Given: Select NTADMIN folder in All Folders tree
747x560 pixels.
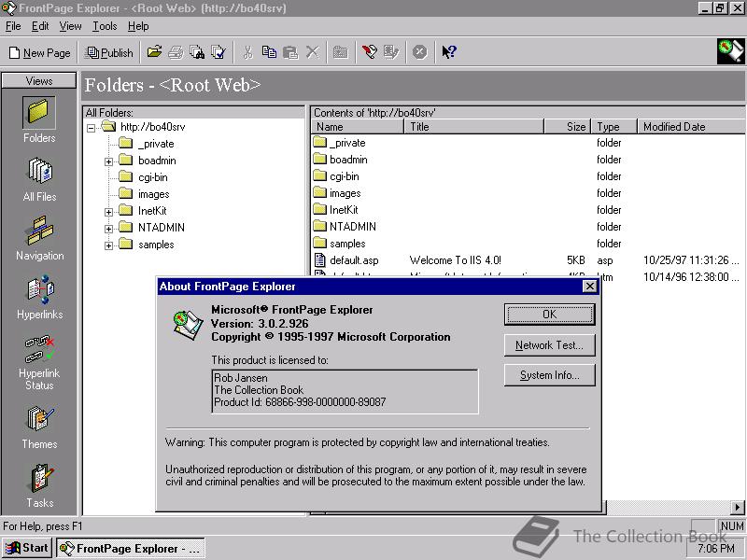Looking at the screenshot, I should click(161, 228).
